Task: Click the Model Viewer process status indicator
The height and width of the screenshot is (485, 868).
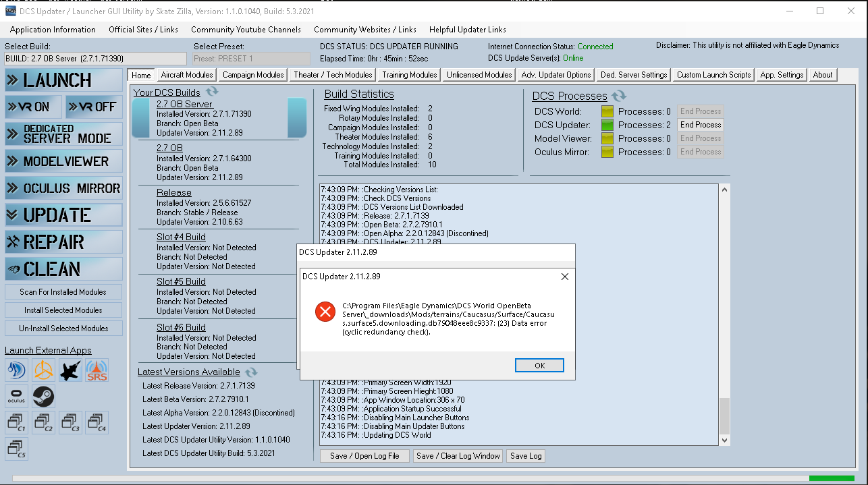Action: point(607,138)
